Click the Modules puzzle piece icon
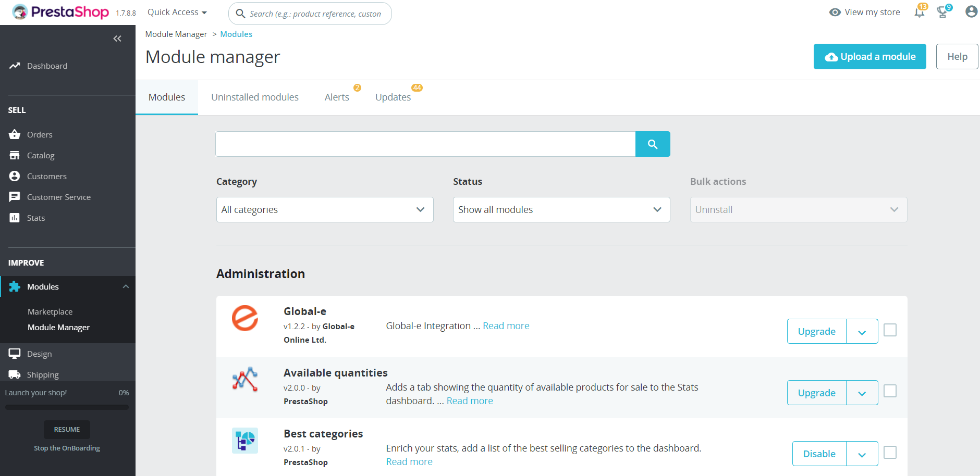The height and width of the screenshot is (476, 980). 15,286
